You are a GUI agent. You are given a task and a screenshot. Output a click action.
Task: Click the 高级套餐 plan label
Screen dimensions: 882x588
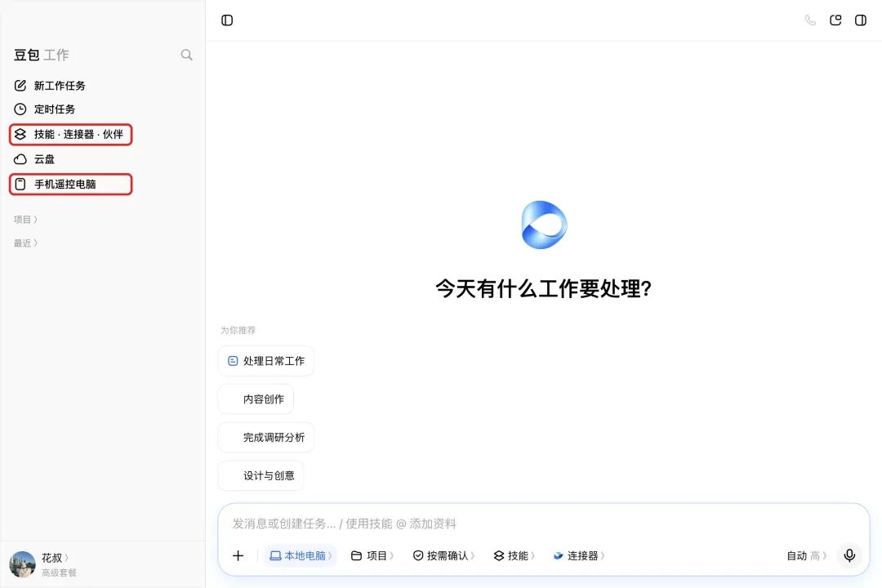[59, 572]
